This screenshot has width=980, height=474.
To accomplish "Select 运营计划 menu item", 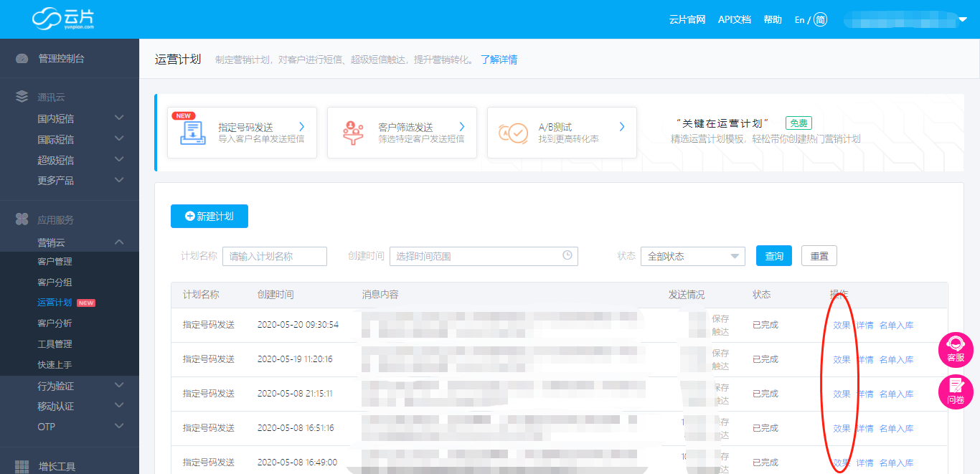I will tap(55, 303).
